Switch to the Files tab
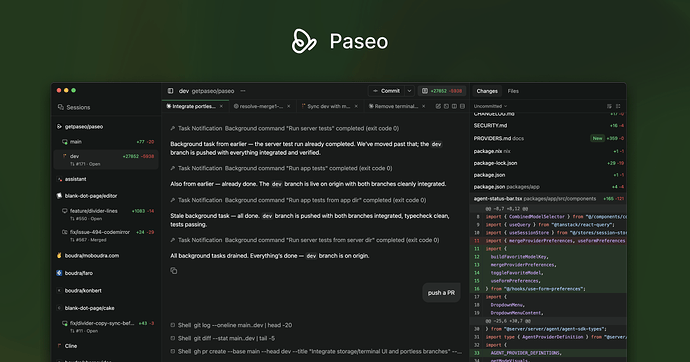This screenshot has height=362, width=690. pos(513,91)
